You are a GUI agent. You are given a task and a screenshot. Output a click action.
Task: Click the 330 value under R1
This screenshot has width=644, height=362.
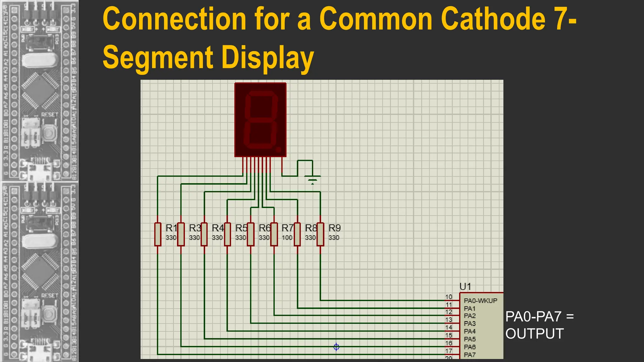pyautogui.click(x=171, y=238)
